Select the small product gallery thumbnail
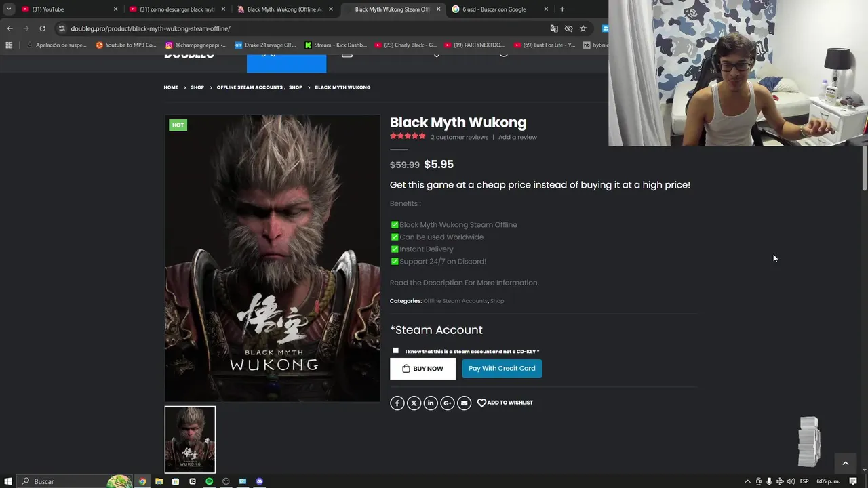 [x=190, y=439]
